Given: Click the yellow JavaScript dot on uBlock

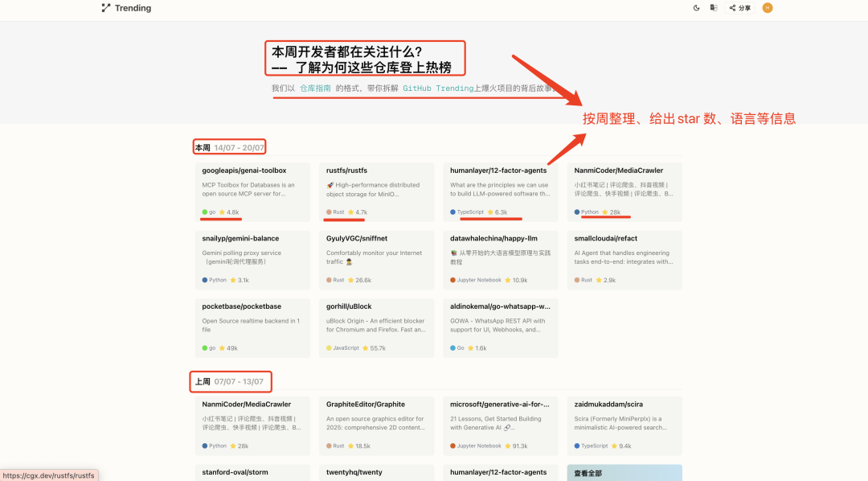Looking at the screenshot, I should (x=329, y=348).
